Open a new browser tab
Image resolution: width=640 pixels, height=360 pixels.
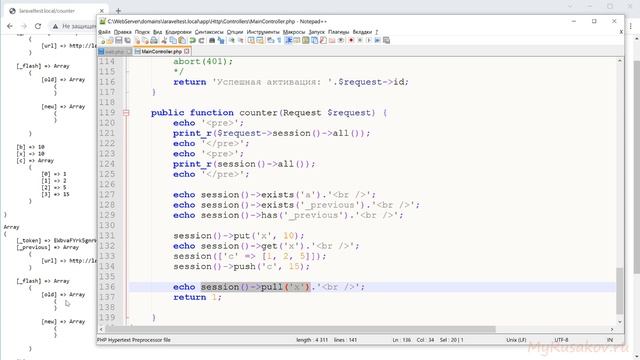coord(118,11)
